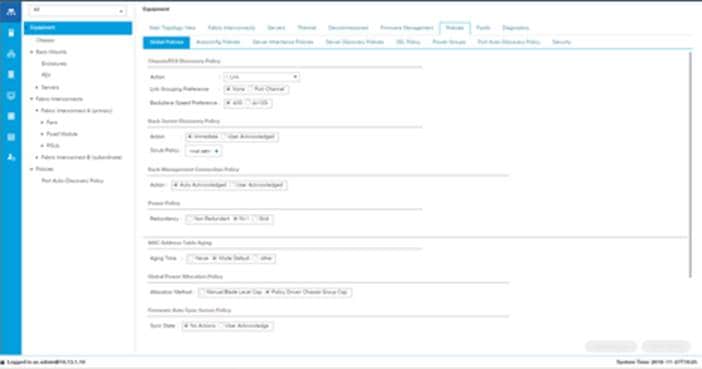
Task: Open the Storage section icon
Action: click(x=11, y=116)
